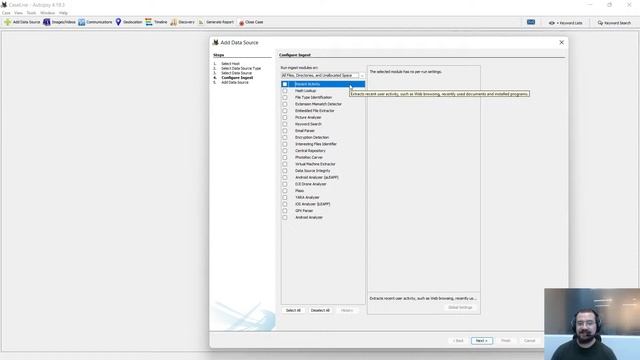
Task: Cancel the Add Data Source wizard
Action: click(x=529, y=340)
